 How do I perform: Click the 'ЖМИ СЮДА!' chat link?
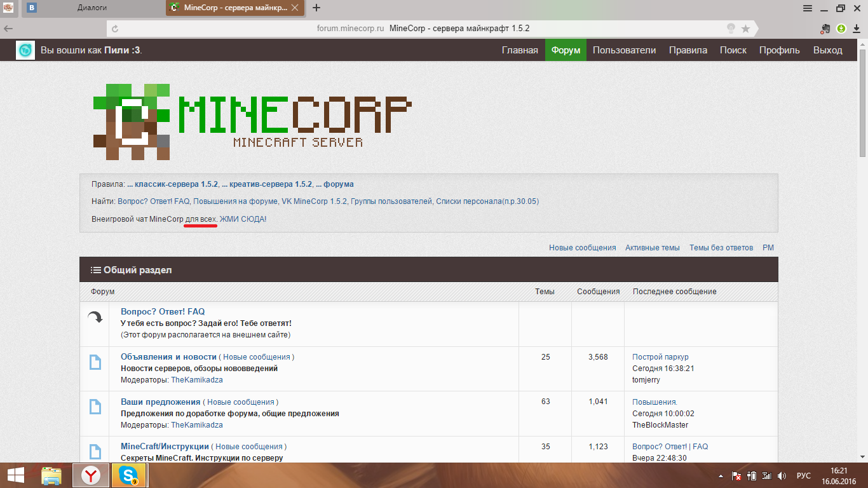243,219
